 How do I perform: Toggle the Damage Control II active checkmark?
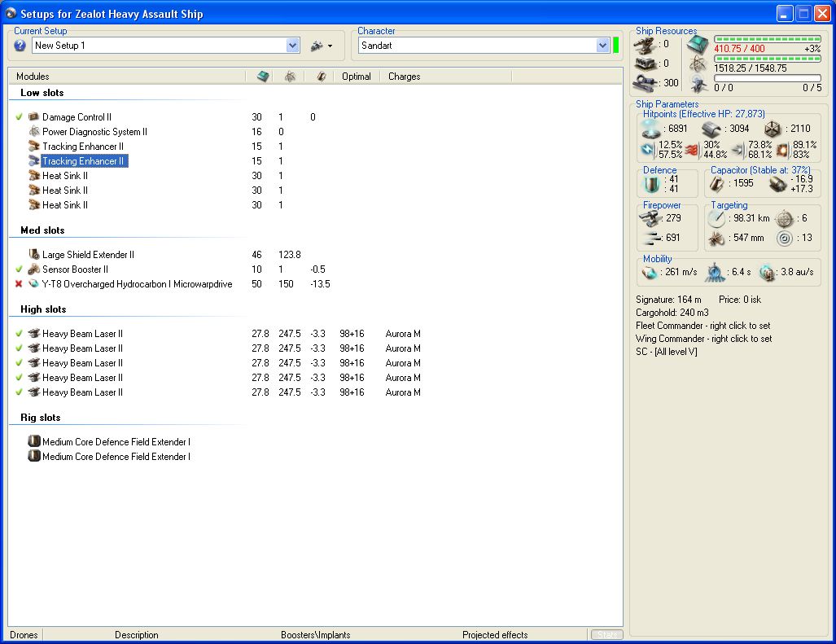[x=19, y=116]
